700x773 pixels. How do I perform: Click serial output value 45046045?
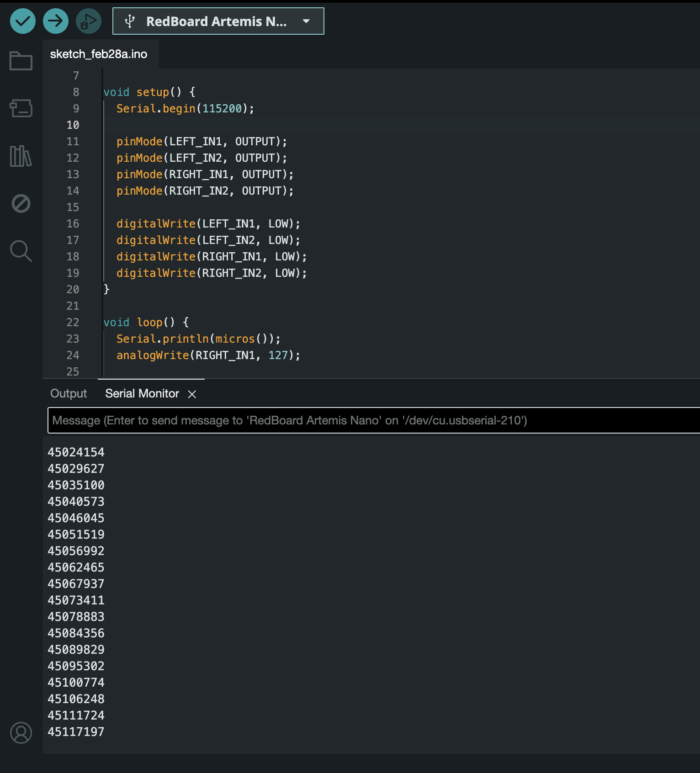(76, 518)
